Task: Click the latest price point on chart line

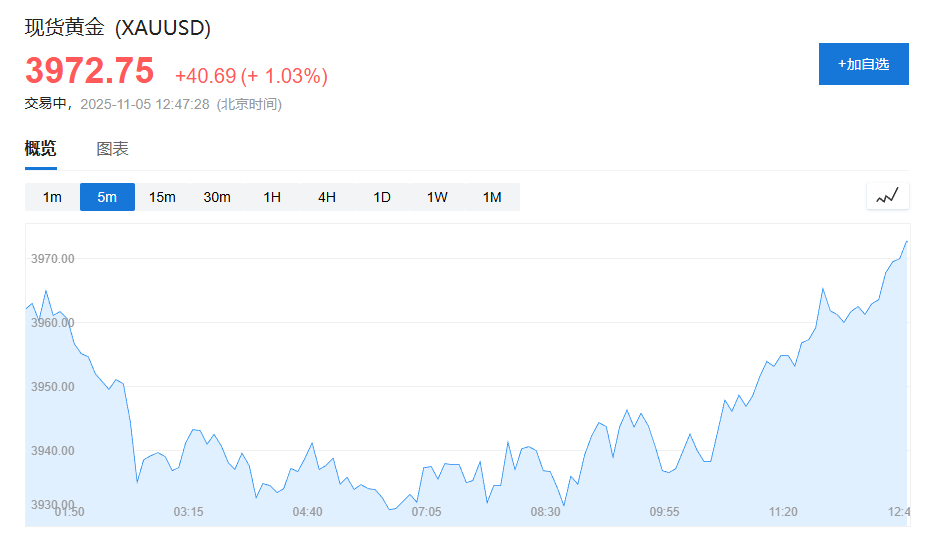Action: tap(906, 242)
